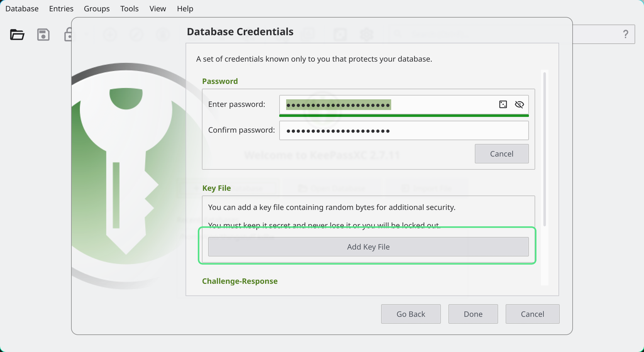Click the Go Back button
The height and width of the screenshot is (352, 644).
411,314
